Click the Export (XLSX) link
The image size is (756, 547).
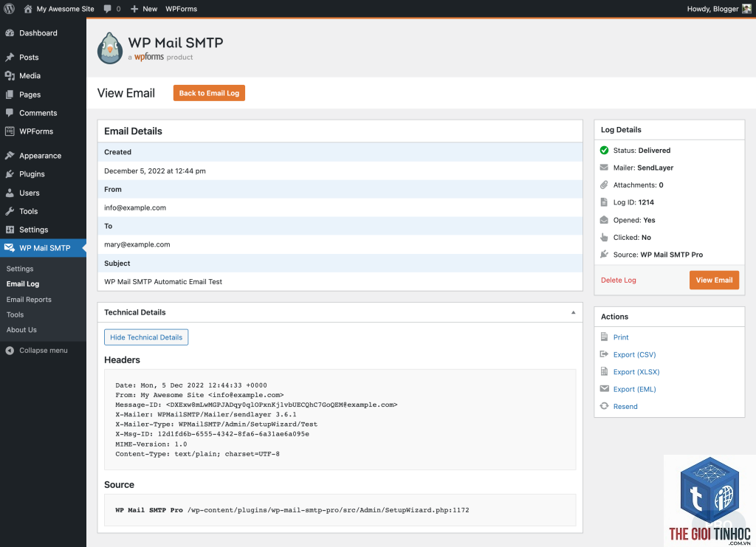click(x=636, y=372)
